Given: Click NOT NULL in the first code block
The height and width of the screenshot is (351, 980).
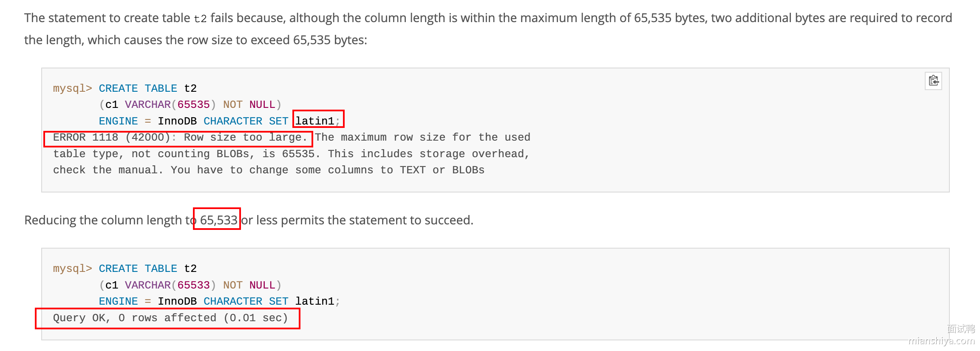Looking at the screenshot, I should 249,105.
